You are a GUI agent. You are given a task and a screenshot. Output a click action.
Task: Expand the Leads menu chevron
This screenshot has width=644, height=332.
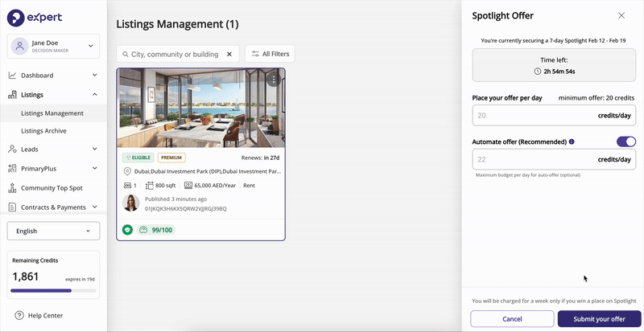coord(94,150)
